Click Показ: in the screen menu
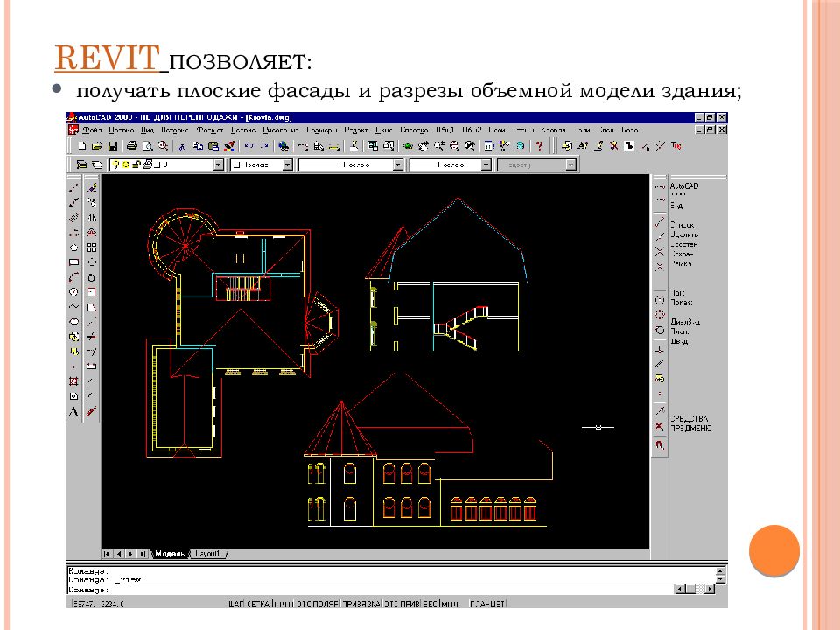The height and width of the screenshot is (630, 840). (682, 303)
